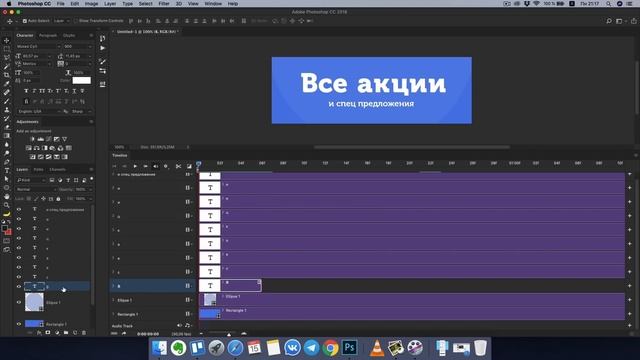Hide the 'и спец предложения' text layer
The height and width of the screenshot is (360, 640).
19,209
